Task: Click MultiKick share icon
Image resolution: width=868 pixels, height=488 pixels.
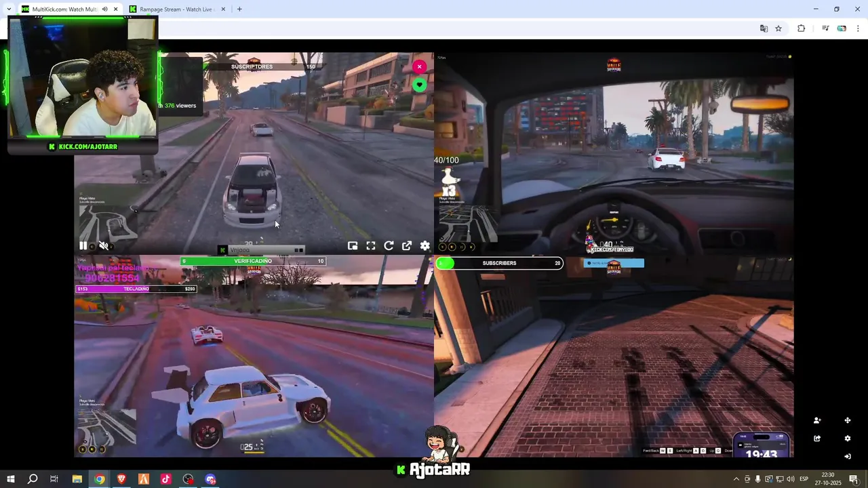Action: [x=817, y=439]
